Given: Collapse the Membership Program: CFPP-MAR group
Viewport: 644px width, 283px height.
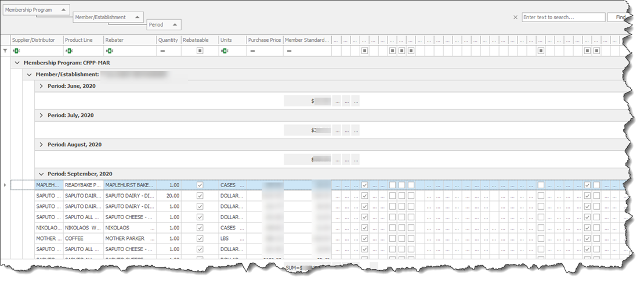Looking at the screenshot, I should click(17, 62).
